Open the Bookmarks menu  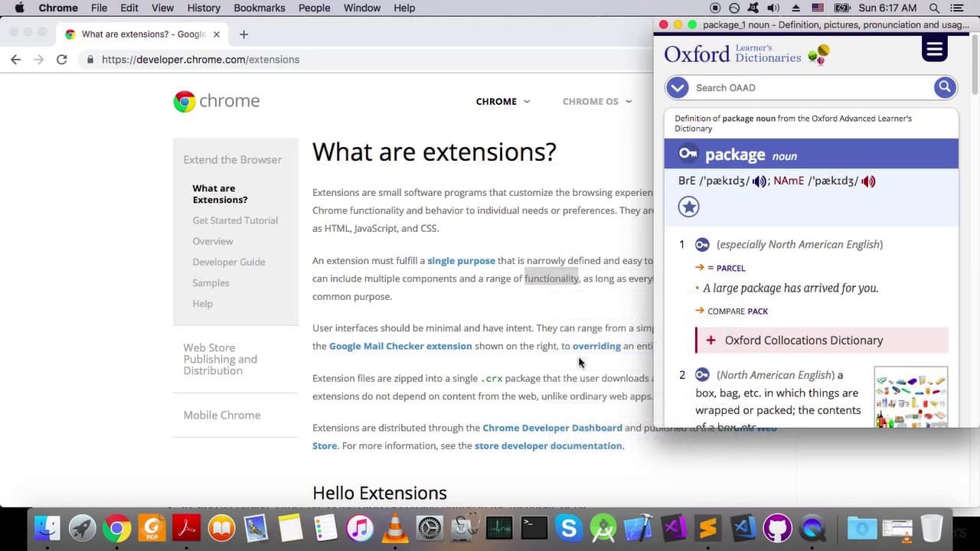pyautogui.click(x=260, y=8)
